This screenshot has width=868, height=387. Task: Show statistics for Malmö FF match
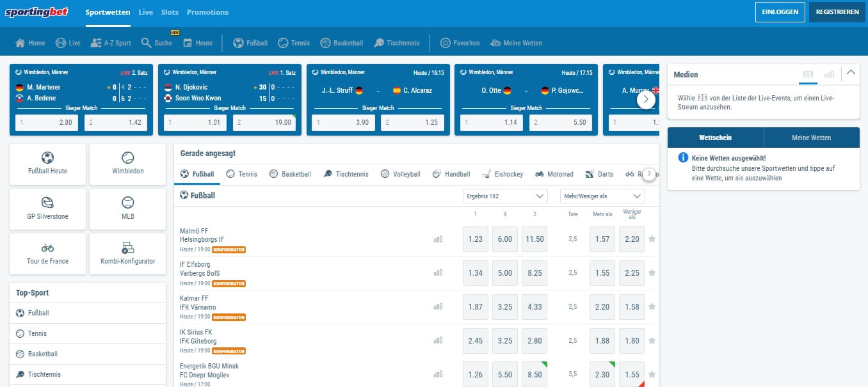[x=438, y=239]
